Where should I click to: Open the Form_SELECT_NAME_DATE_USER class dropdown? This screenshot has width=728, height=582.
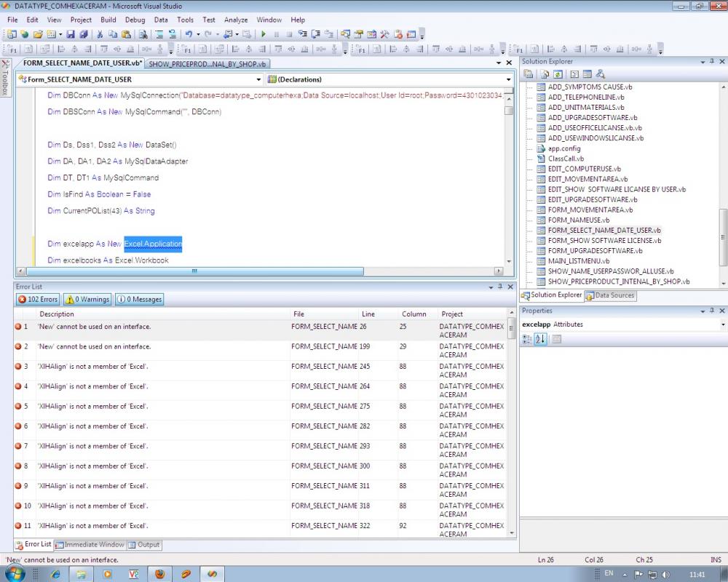(258, 79)
